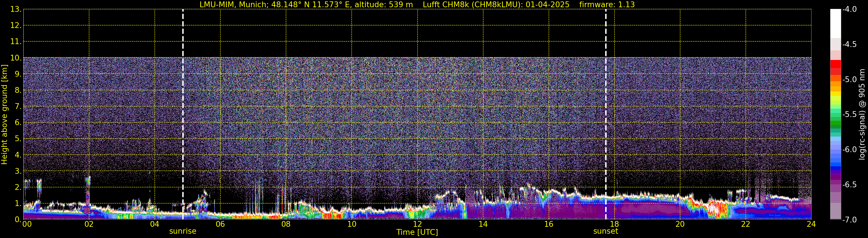
Task: Click the plot title with LMU-MIM, Munich
Action: click(417, 5)
